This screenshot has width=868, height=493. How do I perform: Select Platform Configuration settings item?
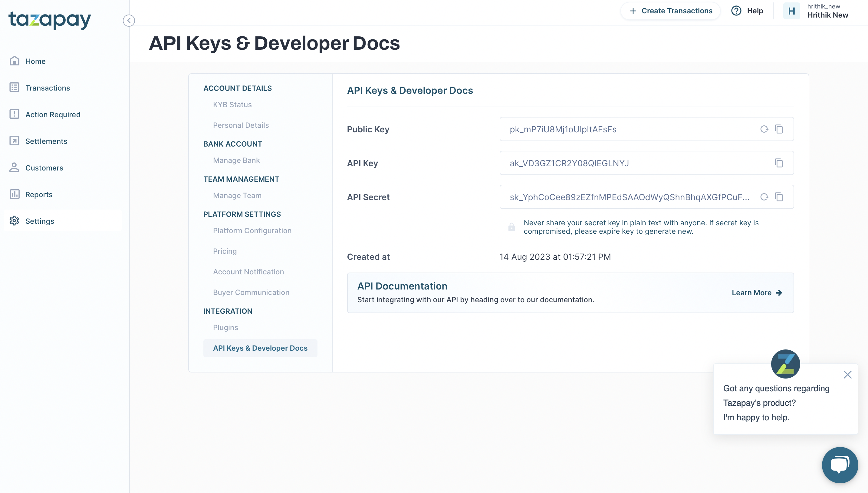point(252,230)
